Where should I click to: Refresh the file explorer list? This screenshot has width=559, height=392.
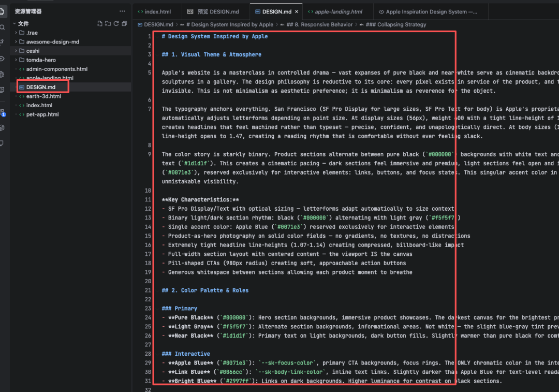click(116, 23)
